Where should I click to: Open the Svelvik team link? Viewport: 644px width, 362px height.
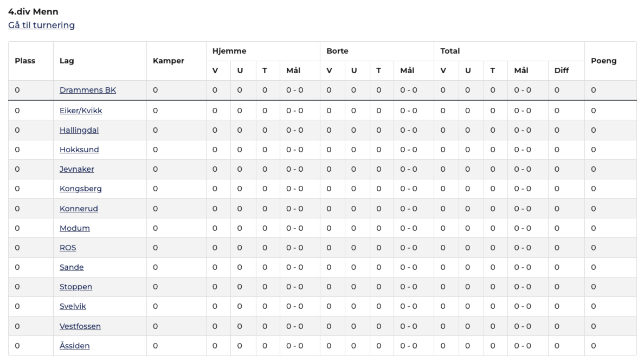click(73, 306)
